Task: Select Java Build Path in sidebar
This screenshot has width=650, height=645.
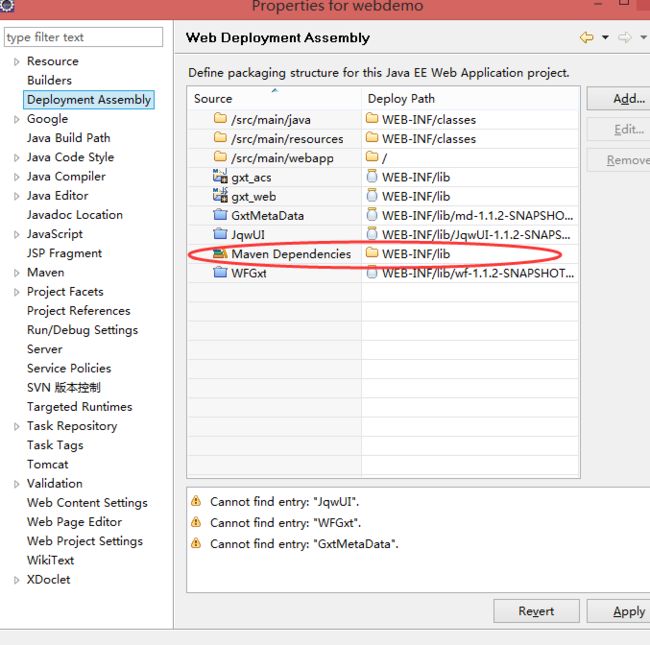Action: (68, 138)
